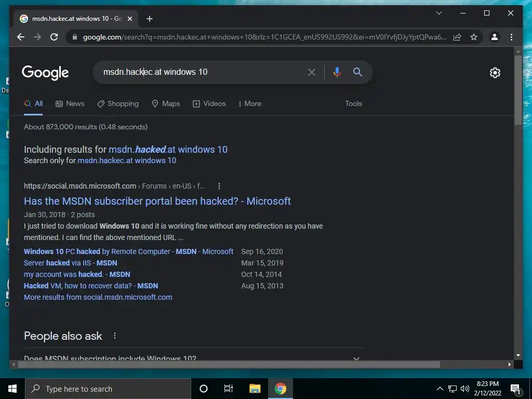Clear the search query with the X

(x=312, y=72)
